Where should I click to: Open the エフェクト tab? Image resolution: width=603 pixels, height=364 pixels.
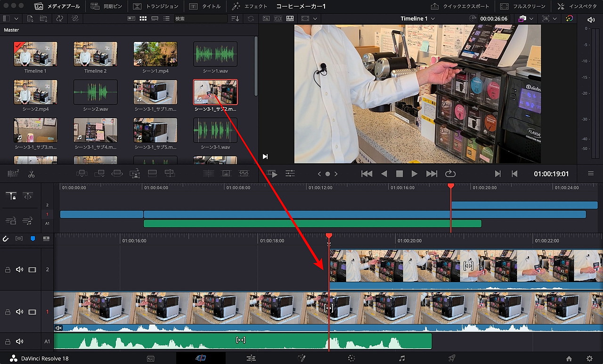(x=250, y=6)
